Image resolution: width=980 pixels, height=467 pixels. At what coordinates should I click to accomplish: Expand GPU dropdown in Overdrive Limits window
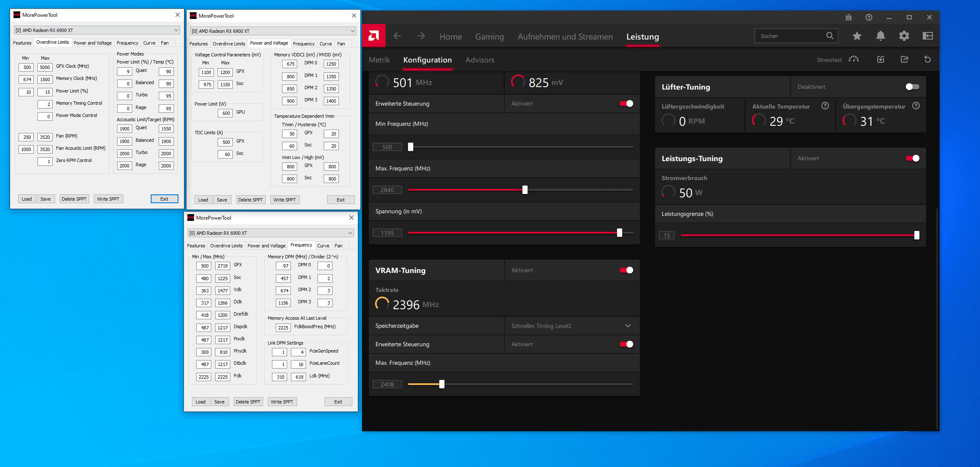click(176, 30)
